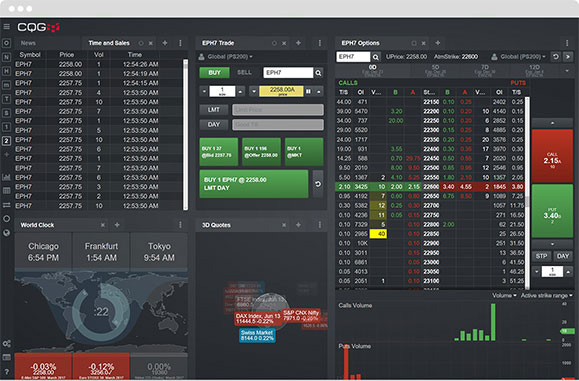Select the 7D expiration tab
Screen dimensions: 579x381
pyautogui.click(x=485, y=70)
